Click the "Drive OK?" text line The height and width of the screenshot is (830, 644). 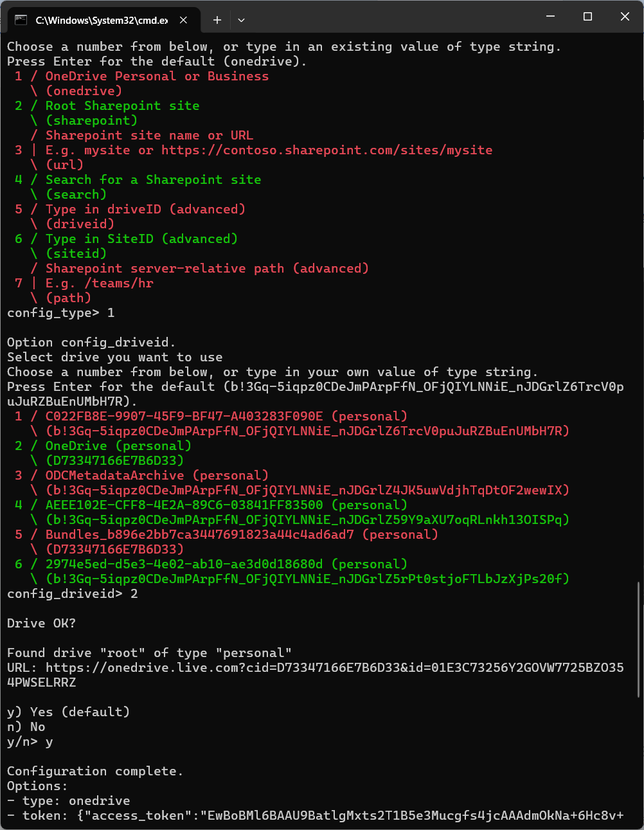(41, 623)
